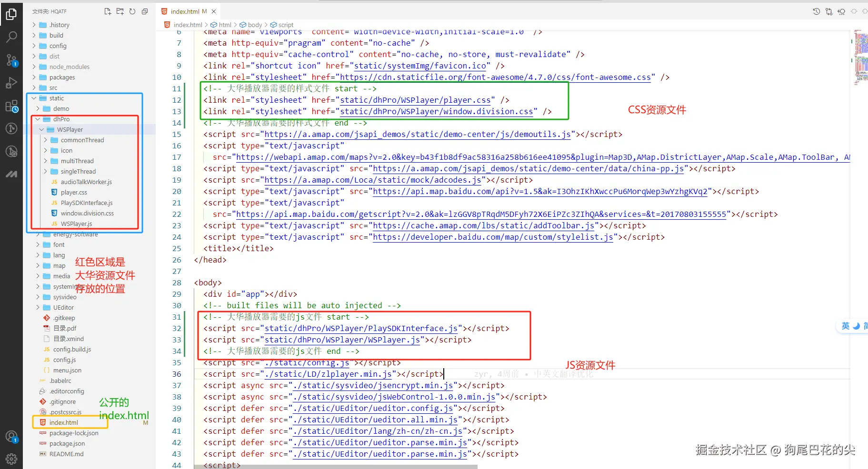Open config.build.js in the file tree
Image resolution: width=868 pixels, height=469 pixels.
72,349
